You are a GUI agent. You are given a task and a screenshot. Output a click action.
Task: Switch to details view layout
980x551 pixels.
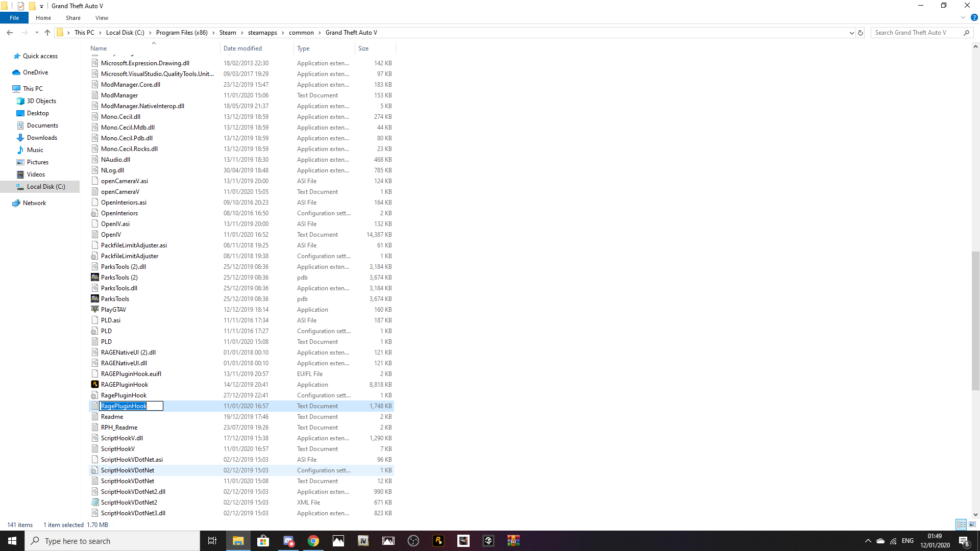coord(961,524)
